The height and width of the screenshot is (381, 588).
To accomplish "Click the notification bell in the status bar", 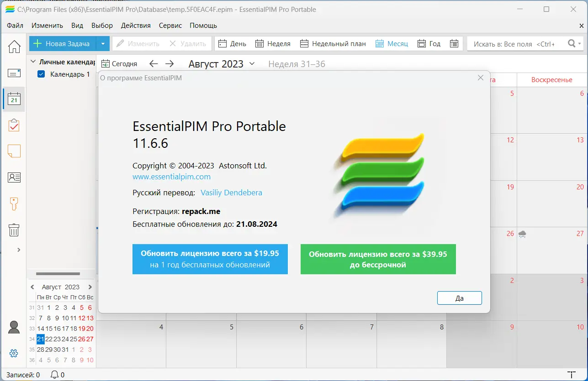I will tap(55, 375).
